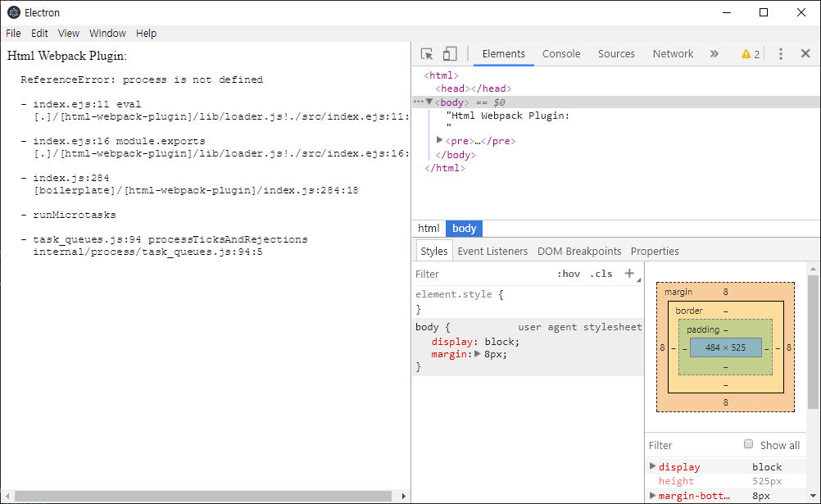Click the computed pane scrollbar up arrow
The height and width of the screenshot is (504, 821).
pos(813,269)
